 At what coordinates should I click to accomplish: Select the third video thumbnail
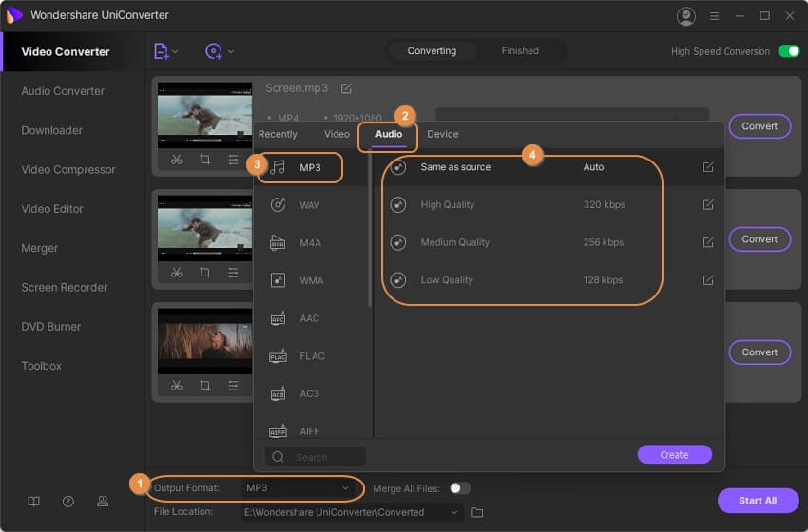pos(204,341)
